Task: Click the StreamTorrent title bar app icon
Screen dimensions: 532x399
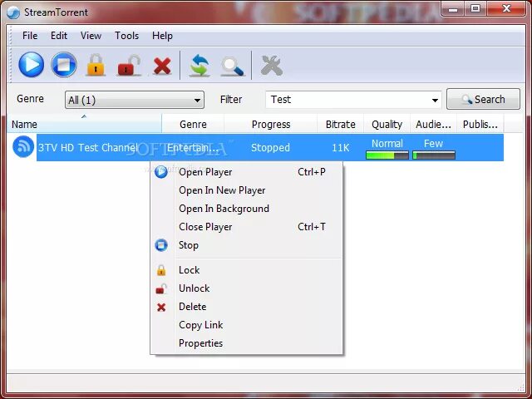Action: tap(13, 12)
